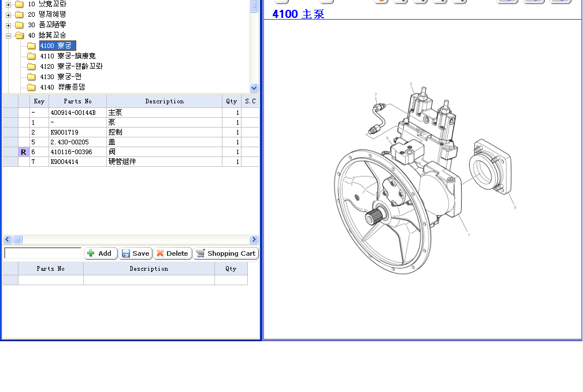Click the Parts No column header in parts list
583x392 pixels.
(77, 101)
